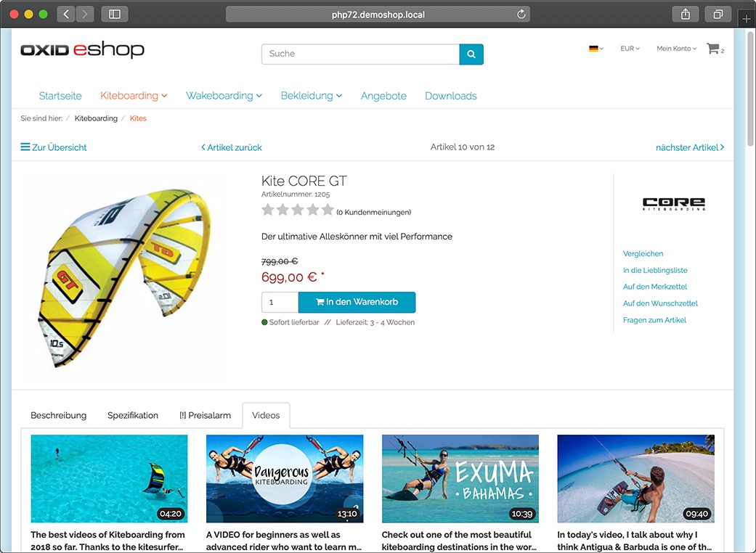This screenshot has height=553, width=756.
Task: Switch to the Spezifikation tab
Action: tap(133, 415)
